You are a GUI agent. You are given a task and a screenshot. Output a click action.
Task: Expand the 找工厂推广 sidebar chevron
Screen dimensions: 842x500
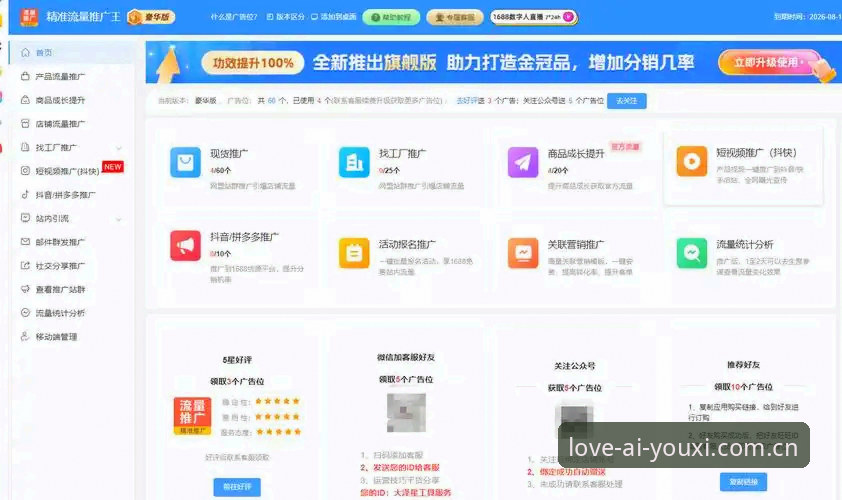coord(119,148)
